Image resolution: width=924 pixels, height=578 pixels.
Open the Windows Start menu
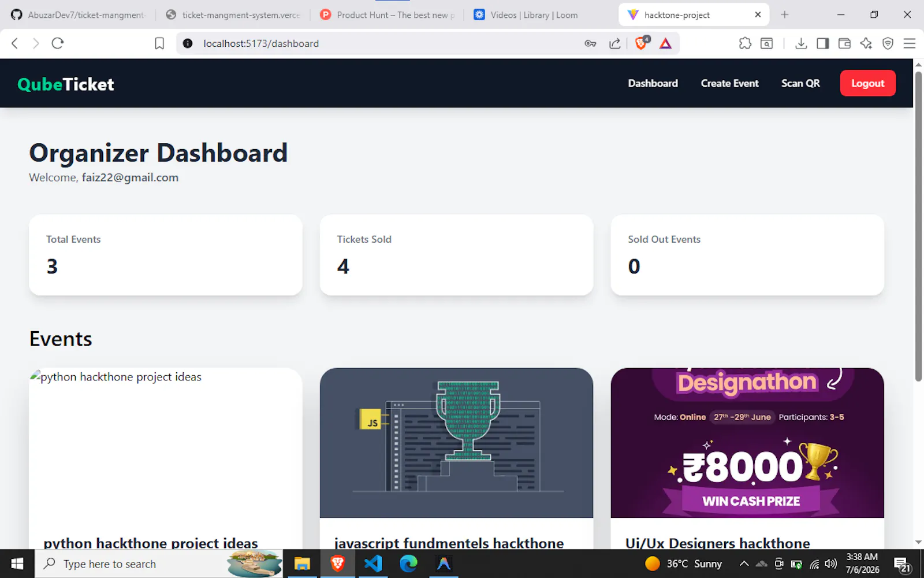coord(17,564)
